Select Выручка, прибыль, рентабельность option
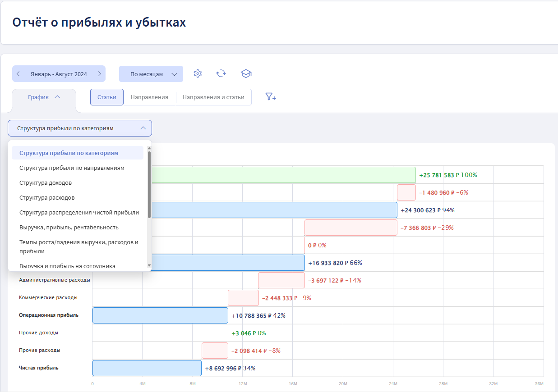 pyautogui.click(x=69, y=227)
